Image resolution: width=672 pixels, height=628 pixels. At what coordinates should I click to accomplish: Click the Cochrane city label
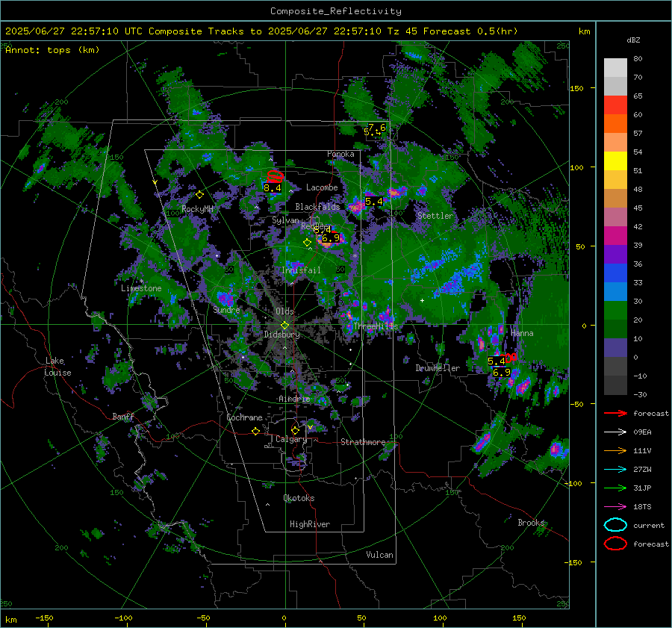[x=244, y=417]
